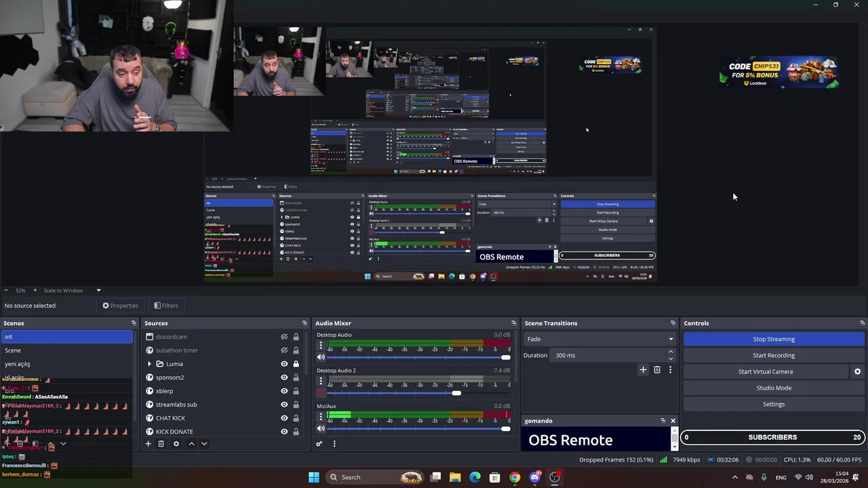The height and width of the screenshot is (488, 868).
Task: Show hidden system tray icons
Action: point(734,477)
